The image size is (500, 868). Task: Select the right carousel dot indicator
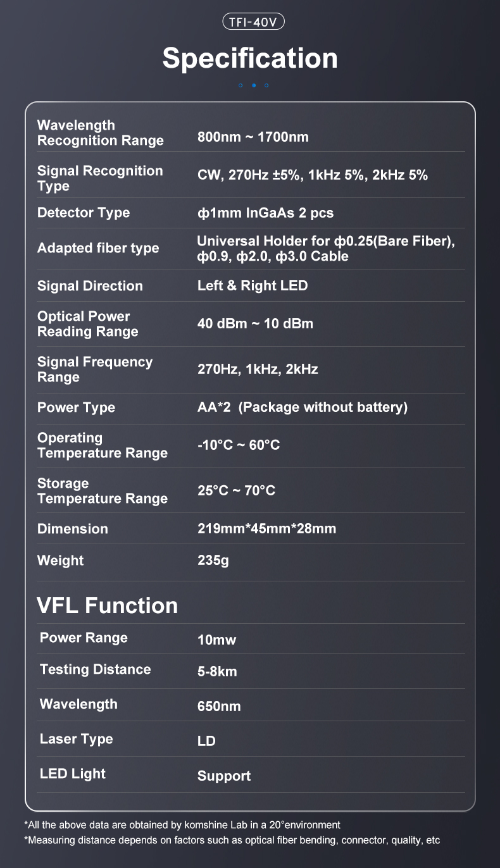(266, 85)
